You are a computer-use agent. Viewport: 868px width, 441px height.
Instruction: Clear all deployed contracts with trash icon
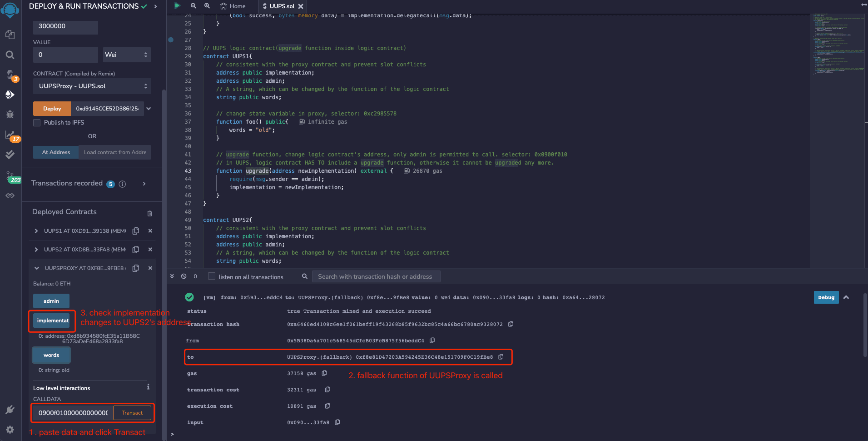click(150, 213)
